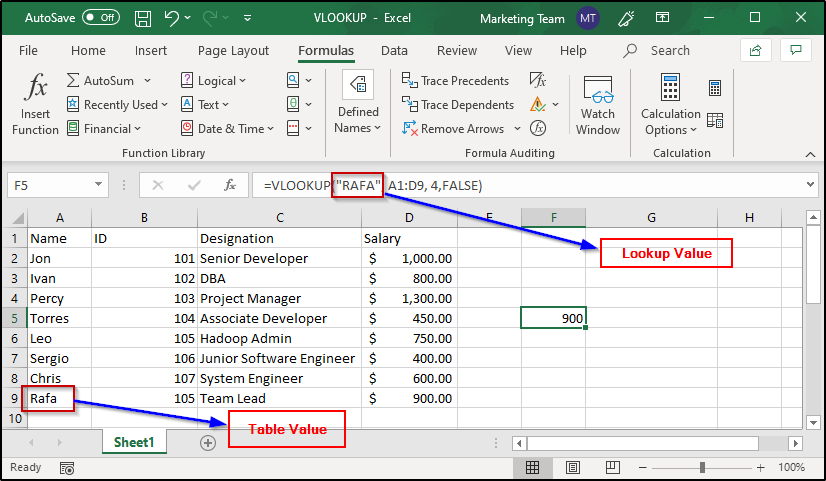Click the Financial functions icon
Image resolution: width=826 pixels, height=481 pixels.
73,128
